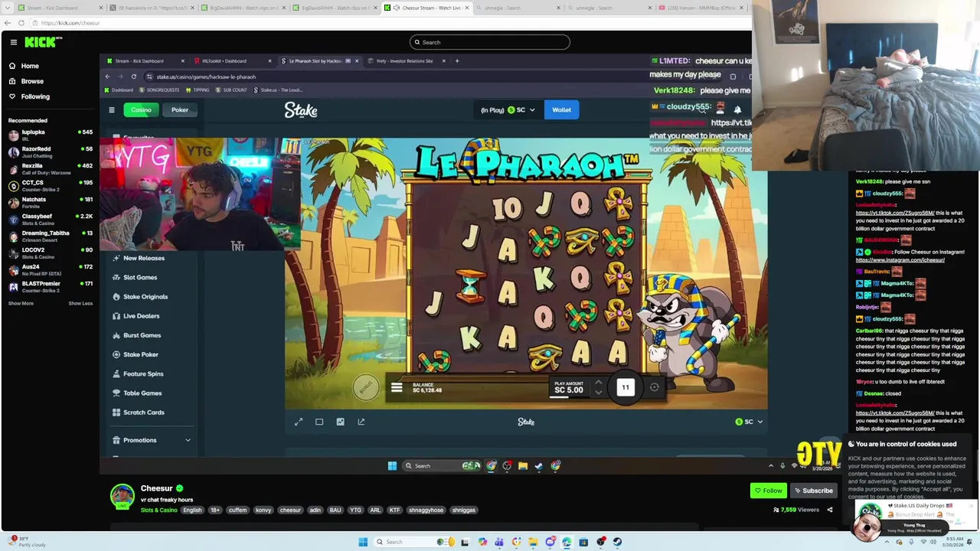Open live stats chart icon under game

pyautogui.click(x=340, y=422)
